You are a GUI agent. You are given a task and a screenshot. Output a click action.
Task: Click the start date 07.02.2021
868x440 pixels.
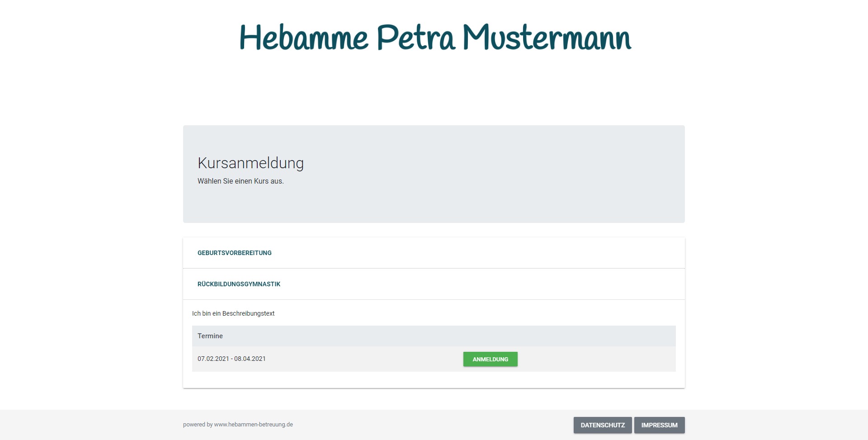(x=213, y=359)
